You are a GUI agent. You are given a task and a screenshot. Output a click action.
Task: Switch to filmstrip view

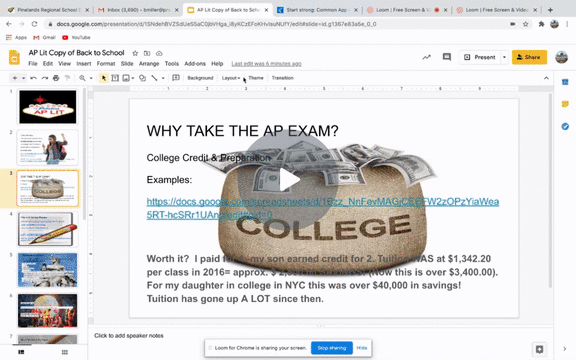point(21,352)
